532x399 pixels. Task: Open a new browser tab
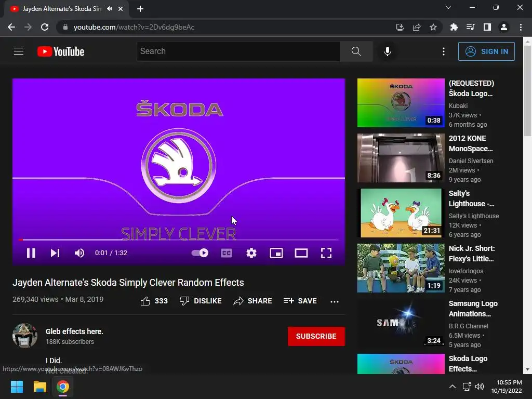click(x=140, y=9)
